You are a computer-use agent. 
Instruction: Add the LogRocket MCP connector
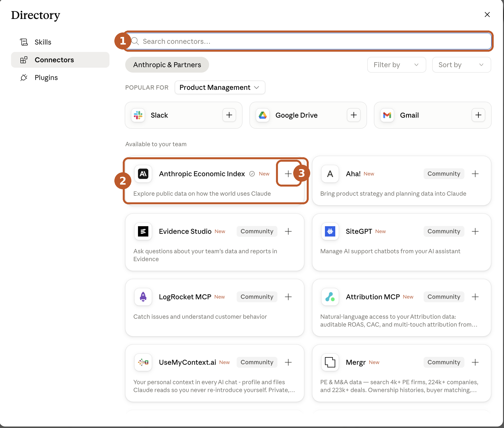[288, 297]
